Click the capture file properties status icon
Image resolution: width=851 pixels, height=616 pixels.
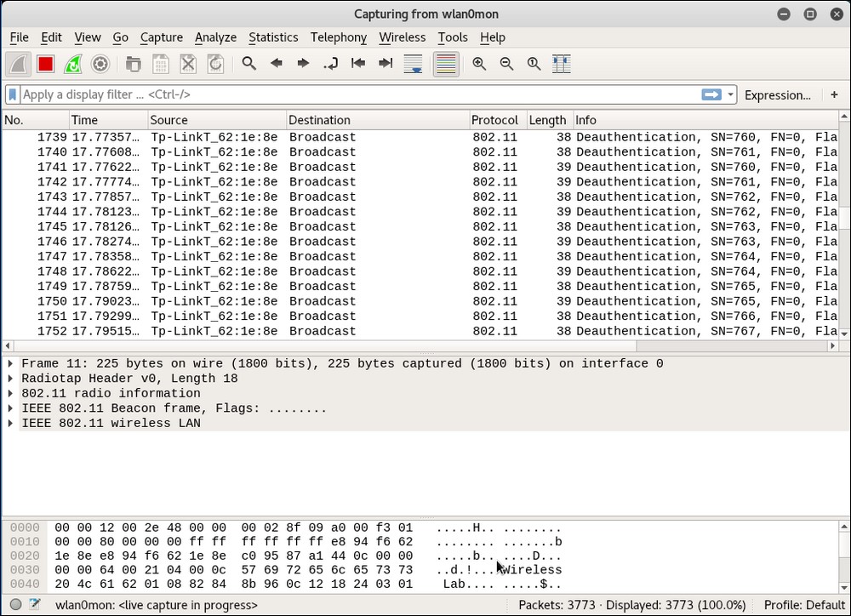click(x=35, y=604)
